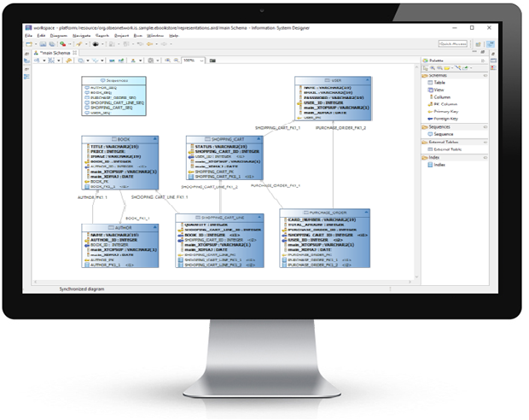This screenshot has height=420, width=529.
Task: Click the Quick Access field
Action: (451, 44)
